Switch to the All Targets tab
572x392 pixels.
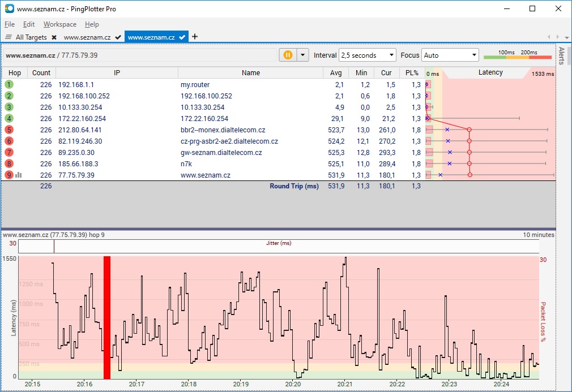tap(31, 37)
